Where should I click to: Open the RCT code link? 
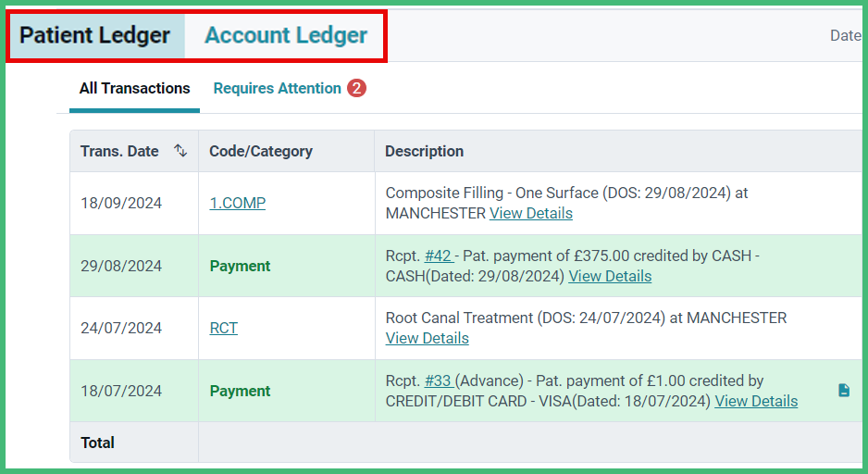coord(224,329)
